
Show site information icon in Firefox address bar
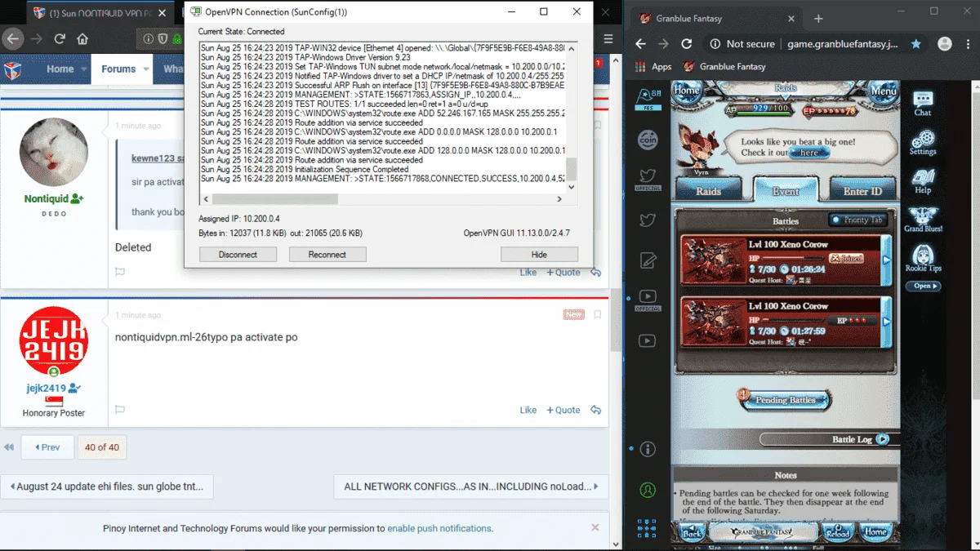[x=148, y=38]
